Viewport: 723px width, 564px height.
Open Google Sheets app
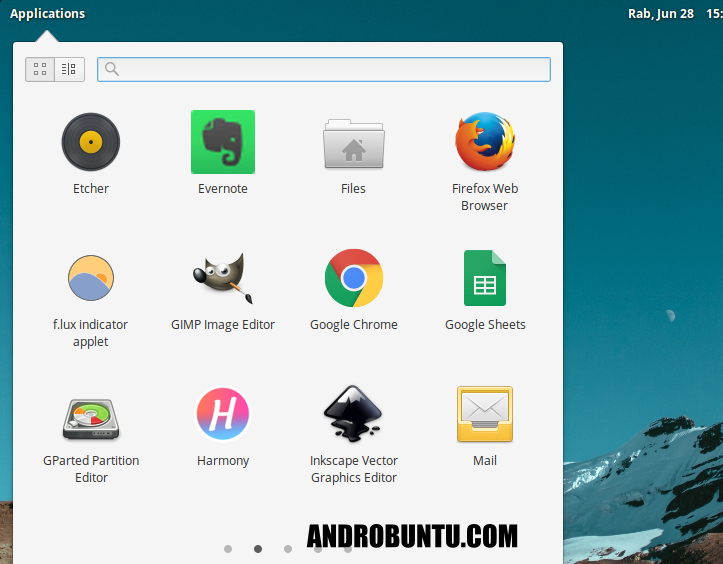[x=485, y=278]
